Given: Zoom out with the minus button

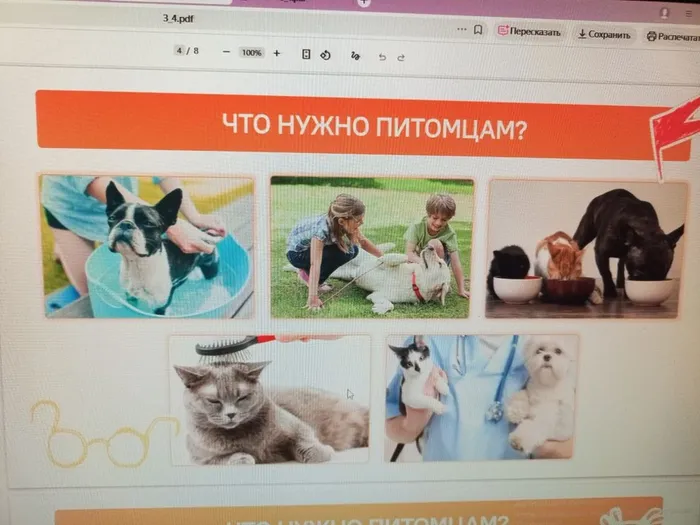Looking at the screenshot, I should [226, 52].
